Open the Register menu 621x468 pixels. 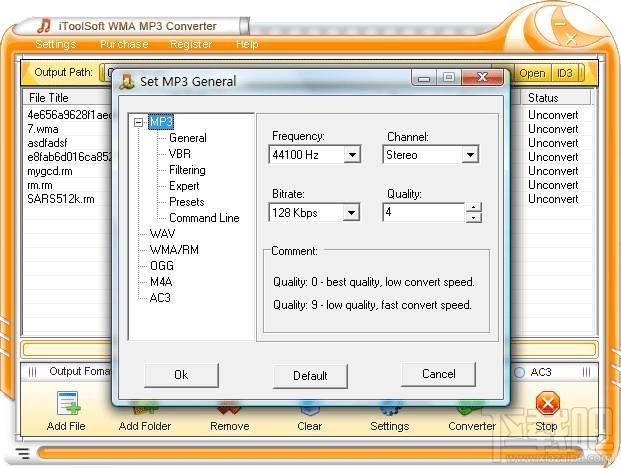pyautogui.click(x=191, y=44)
